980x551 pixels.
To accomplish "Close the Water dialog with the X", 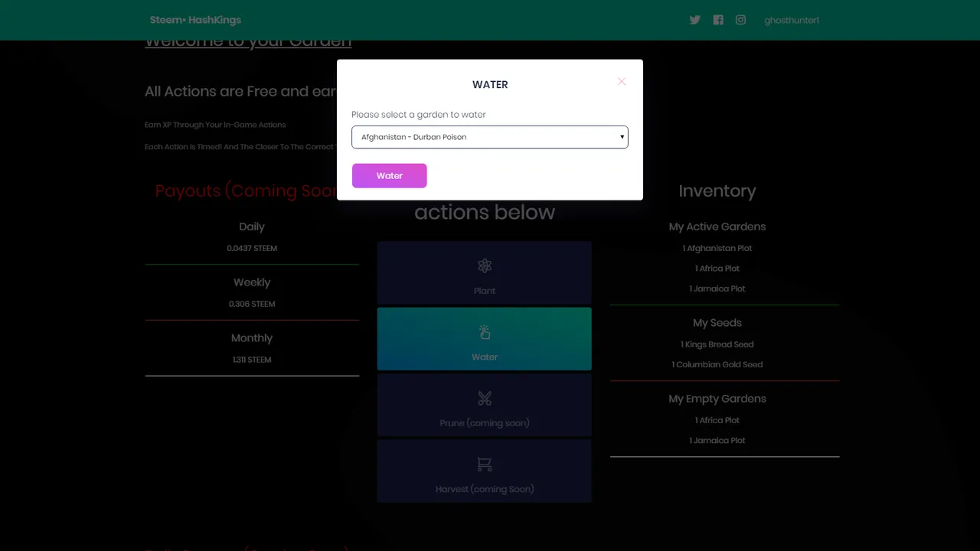I will [x=622, y=81].
